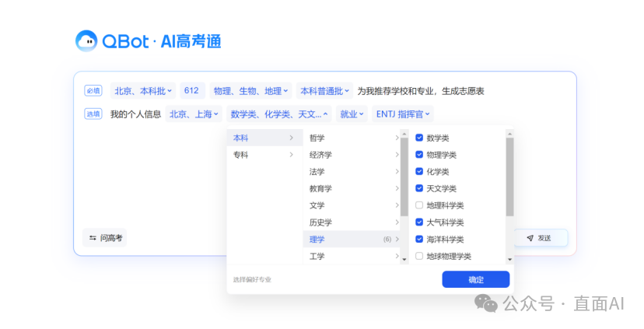Expand the ENTJ 指挥官 personality dropdown
This screenshot has height=329, width=644.
[x=402, y=114]
